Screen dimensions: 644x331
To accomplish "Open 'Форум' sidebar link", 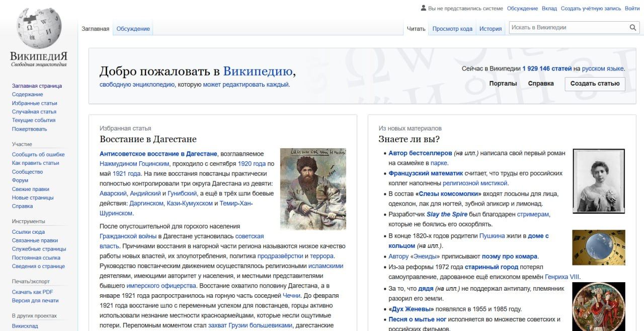I will 20,180.
